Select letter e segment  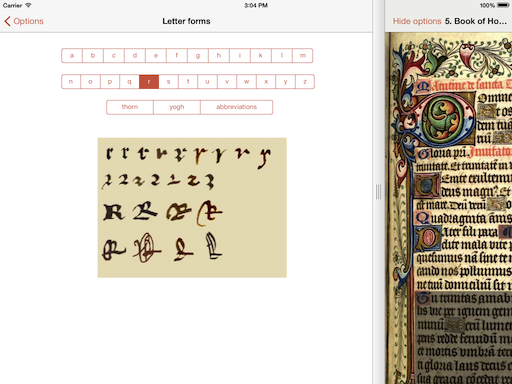coord(156,56)
